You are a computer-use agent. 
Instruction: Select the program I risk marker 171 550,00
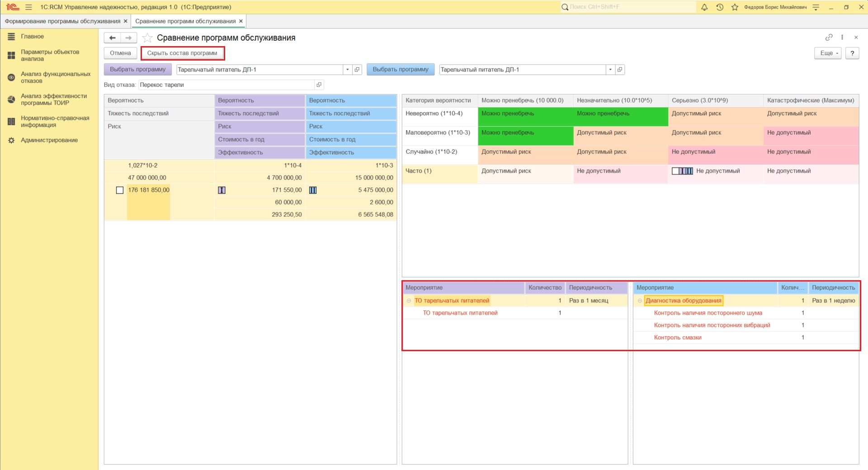pyautogui.click(x=222, y=190)
